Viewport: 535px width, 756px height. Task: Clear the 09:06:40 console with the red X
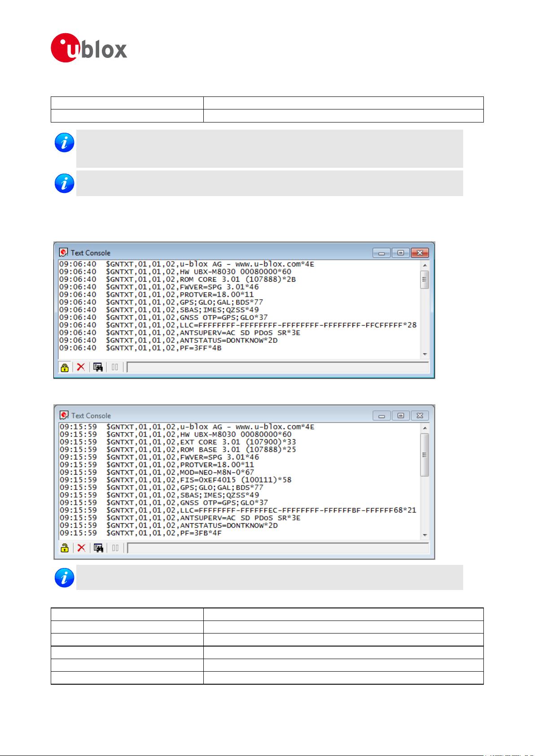pyautogui.click(x=81, y=367)
